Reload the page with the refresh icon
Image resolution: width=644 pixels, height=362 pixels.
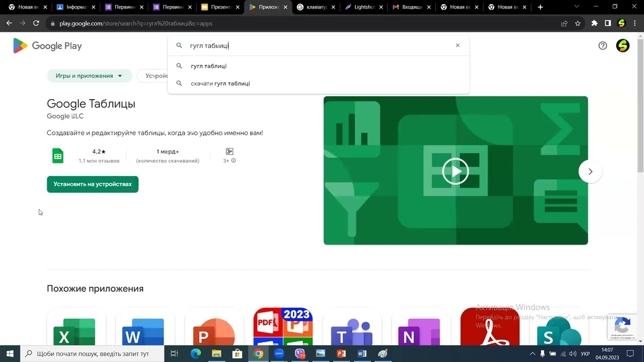[36, 23]
